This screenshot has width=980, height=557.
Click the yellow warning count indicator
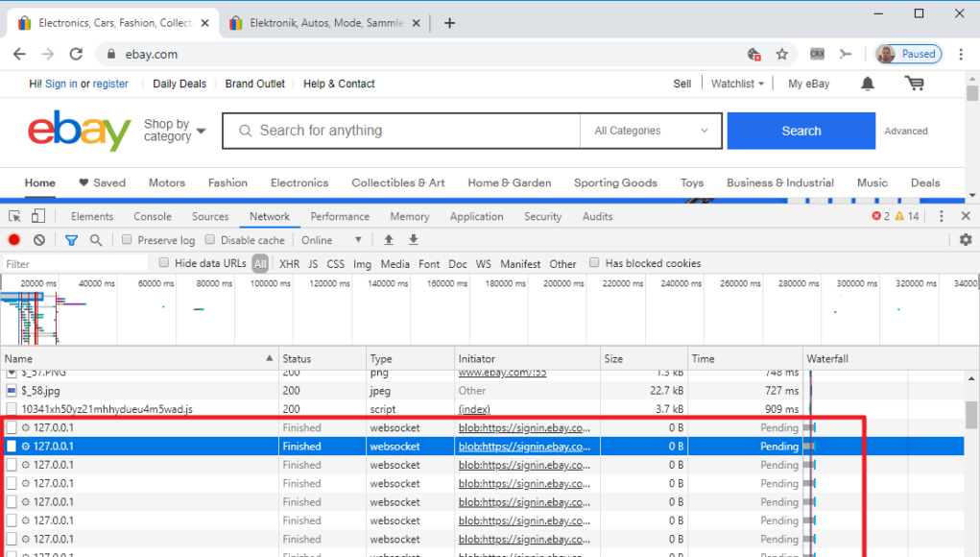point(907,217)
